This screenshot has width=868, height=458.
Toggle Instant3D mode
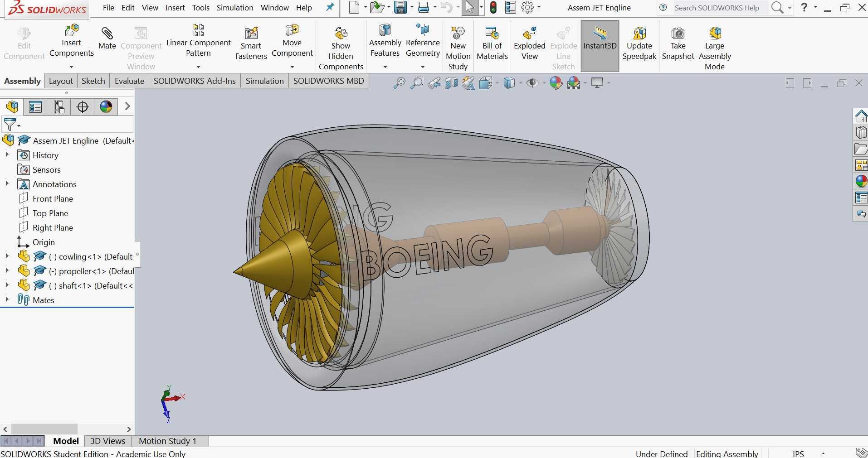point(600,46)
